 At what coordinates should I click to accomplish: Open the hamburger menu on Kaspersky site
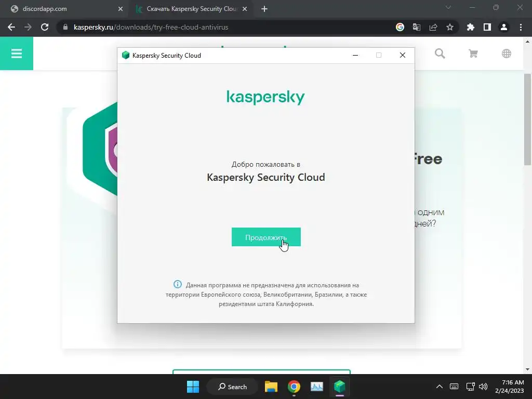(x=17, y=54)
